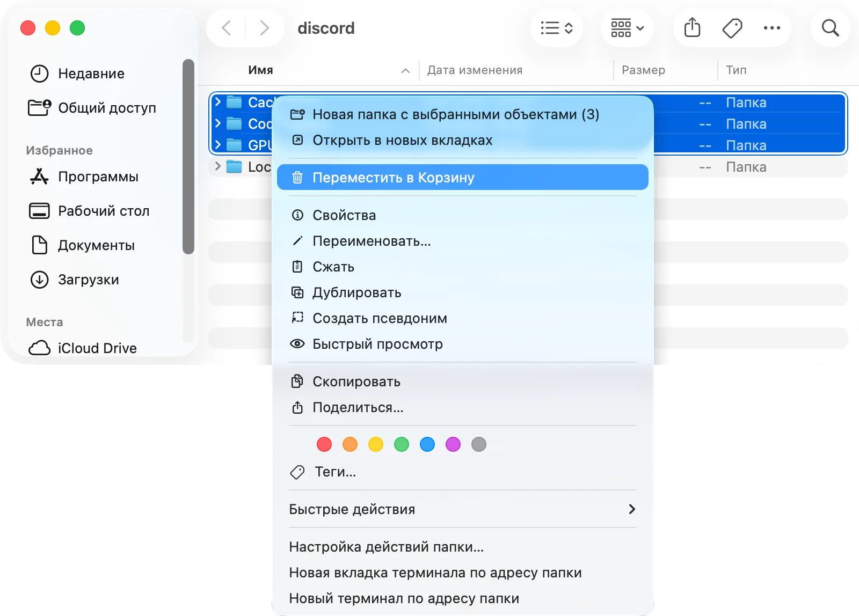
Task: Expand the GPU folder disclosure arrow
Action: tap(218, 145)
